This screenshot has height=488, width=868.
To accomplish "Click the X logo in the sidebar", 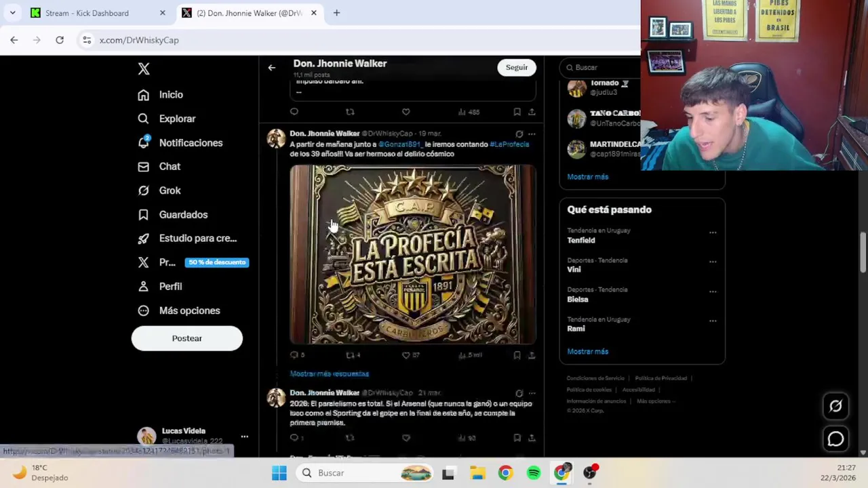I will point(144,68).
